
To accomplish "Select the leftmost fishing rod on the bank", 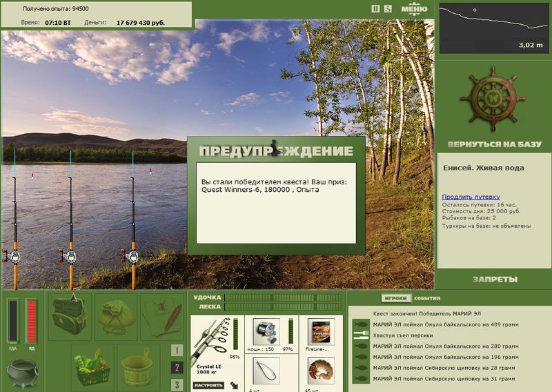I will (x=14, y=220).
